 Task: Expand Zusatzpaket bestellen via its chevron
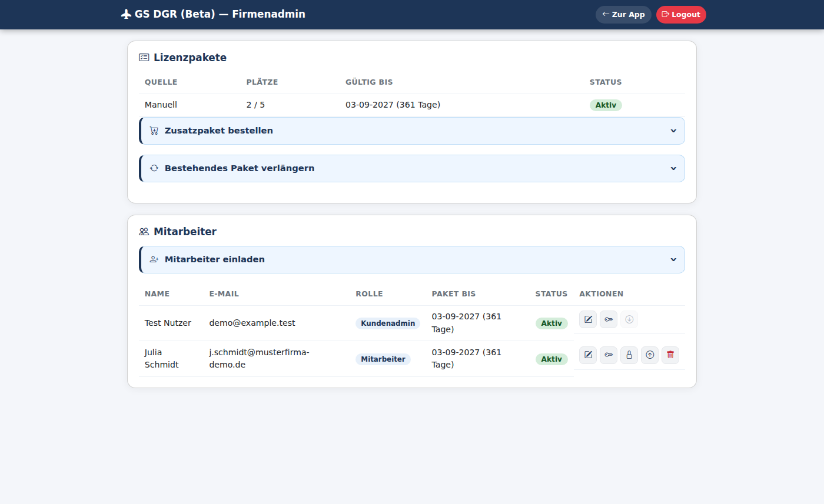pyautogui.click(x=673, y=131)
